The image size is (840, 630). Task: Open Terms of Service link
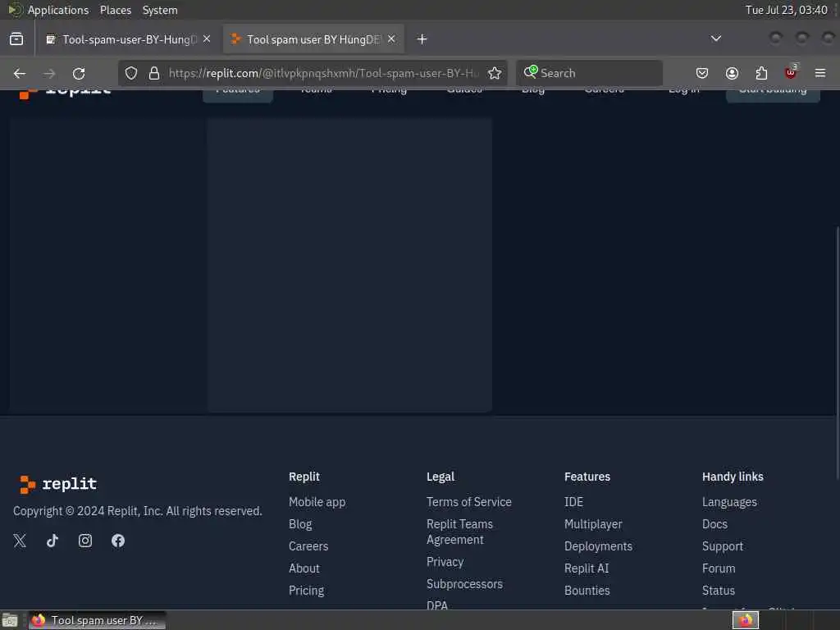(468, 502)
